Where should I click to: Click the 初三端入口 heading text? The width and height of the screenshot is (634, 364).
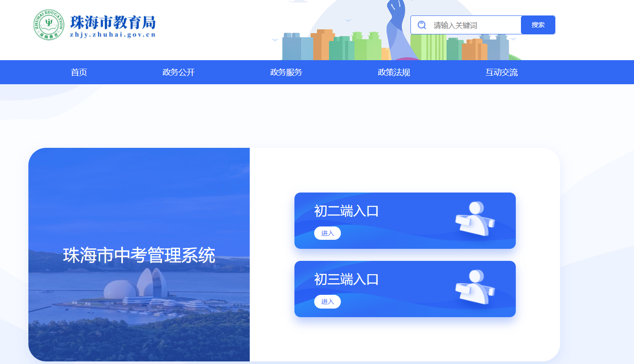pos(346,279)
